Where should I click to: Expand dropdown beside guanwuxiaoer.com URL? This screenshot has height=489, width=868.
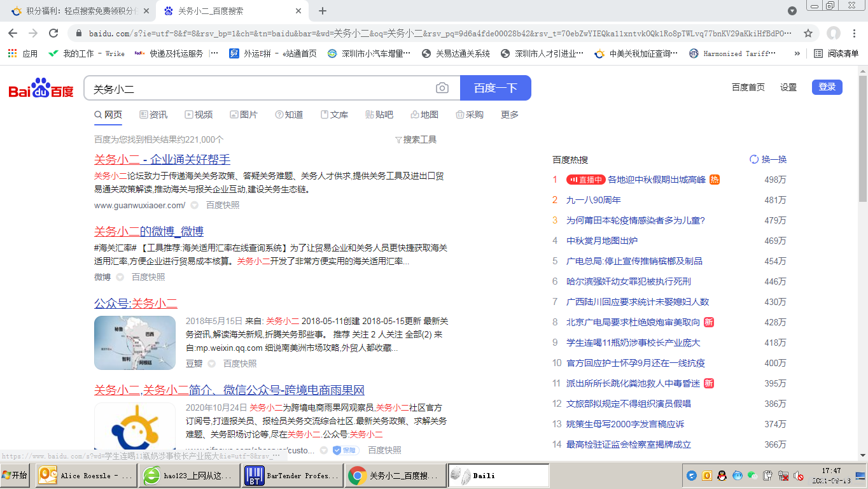pos(195,205)
